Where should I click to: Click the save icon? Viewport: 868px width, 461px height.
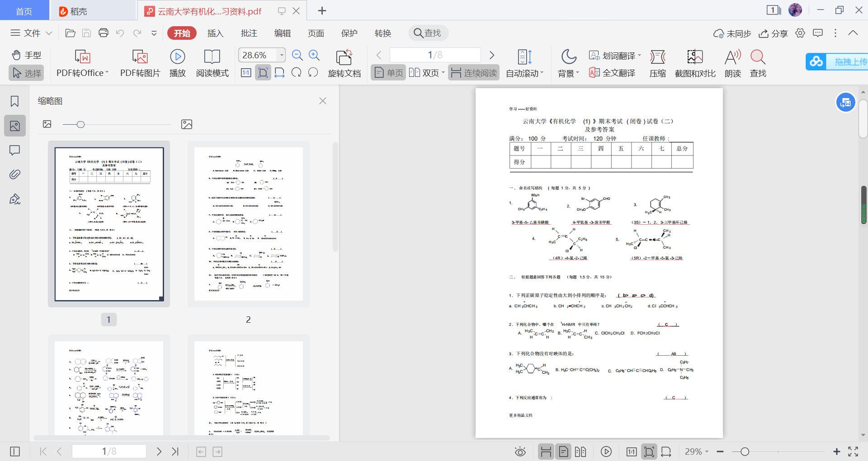(87, 33)
